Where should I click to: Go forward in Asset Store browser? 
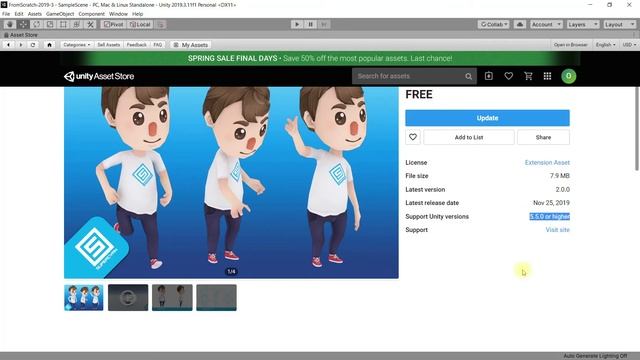(21, 45)
